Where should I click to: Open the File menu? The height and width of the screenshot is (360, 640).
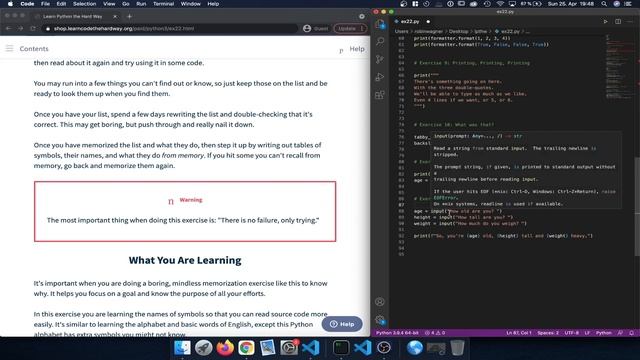coord(45,4)
